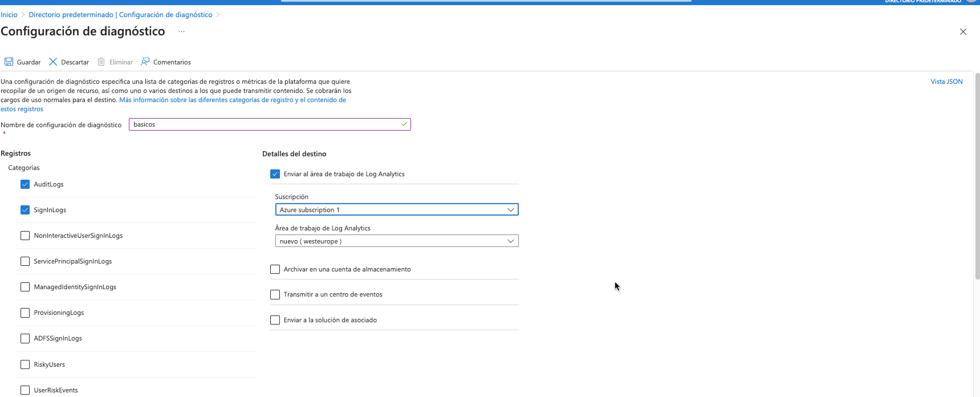
Task: Click the Eliminar trash icon
Action: pyautogui.click(x=101, y=62)
